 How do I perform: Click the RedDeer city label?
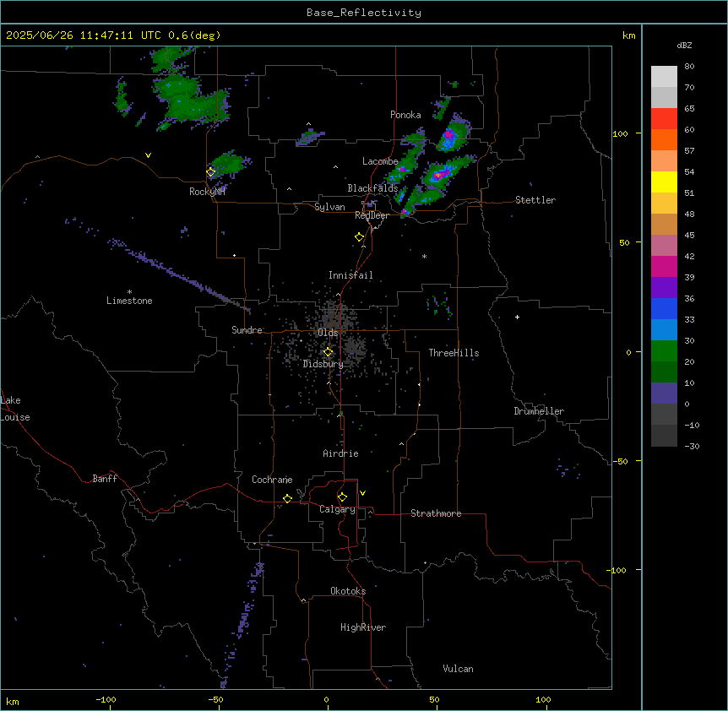pos(372,215)
